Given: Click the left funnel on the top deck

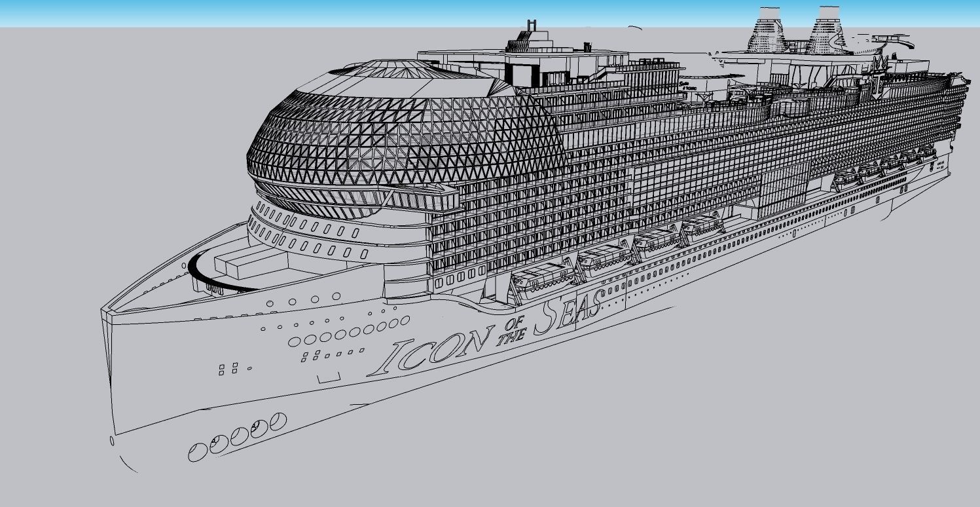Looking at the screenshot, I should click(767, 31).
